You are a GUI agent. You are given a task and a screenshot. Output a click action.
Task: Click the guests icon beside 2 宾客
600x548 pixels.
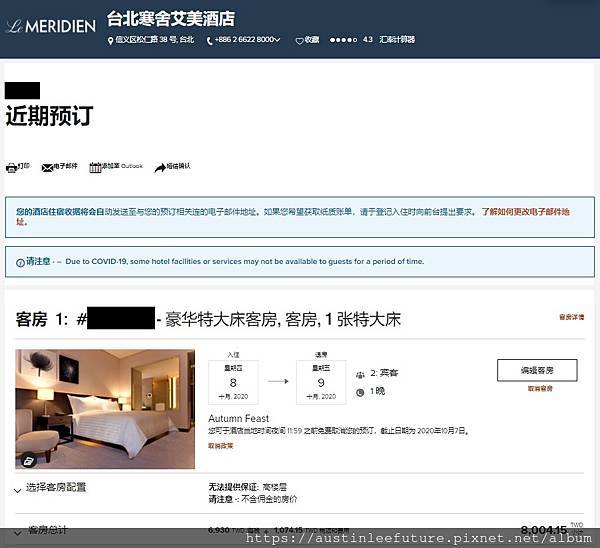point(360,375)
